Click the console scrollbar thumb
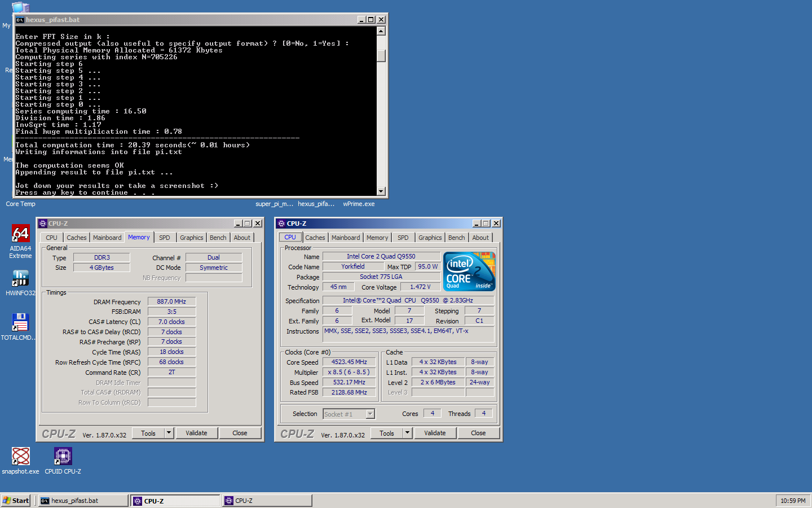Screen dimensions: 812x508 (x=381, y=56)
